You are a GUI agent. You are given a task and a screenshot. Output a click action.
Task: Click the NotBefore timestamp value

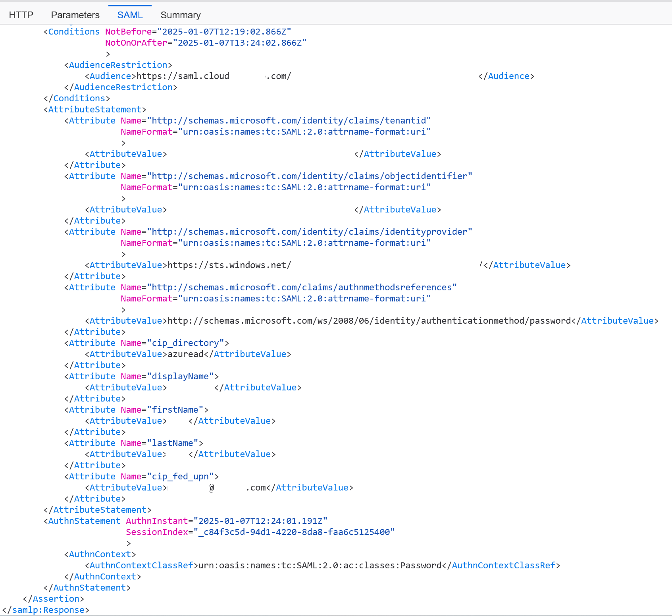click(224, 32)
